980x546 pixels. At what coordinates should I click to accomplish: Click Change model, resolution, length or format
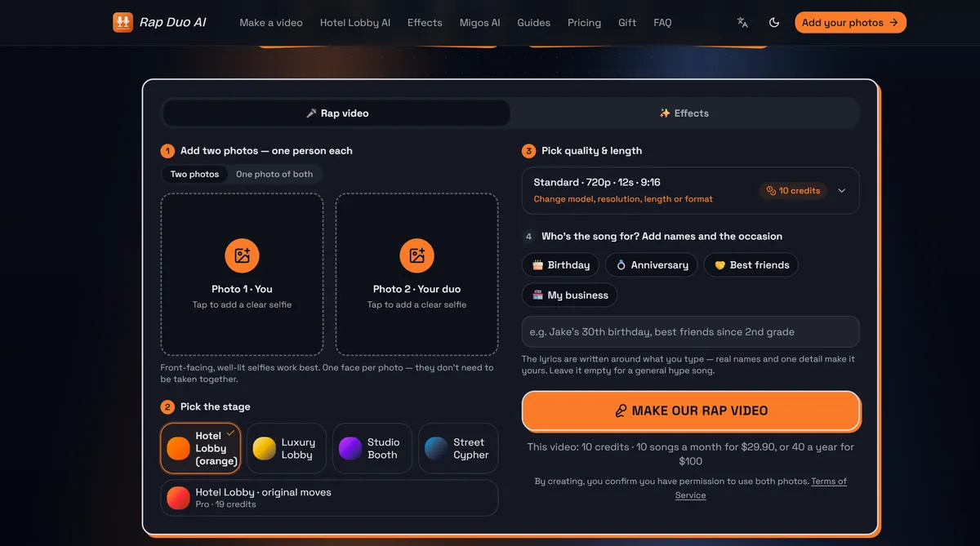(623, 199)
